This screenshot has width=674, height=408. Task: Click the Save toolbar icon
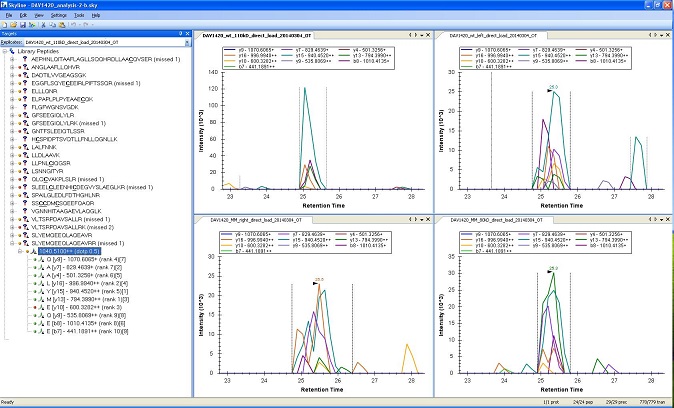(x=21, y=27)
